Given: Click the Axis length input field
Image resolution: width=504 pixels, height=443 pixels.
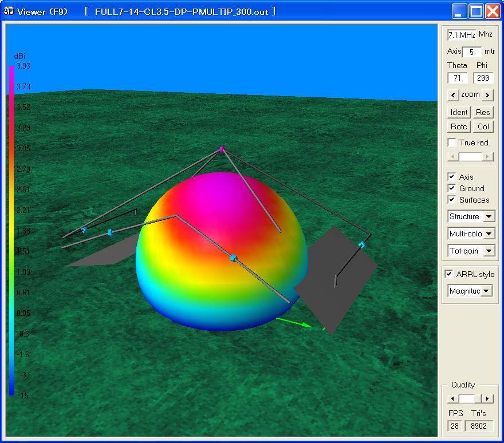Looking at the screenshot, I should click(x=472, y=52).
